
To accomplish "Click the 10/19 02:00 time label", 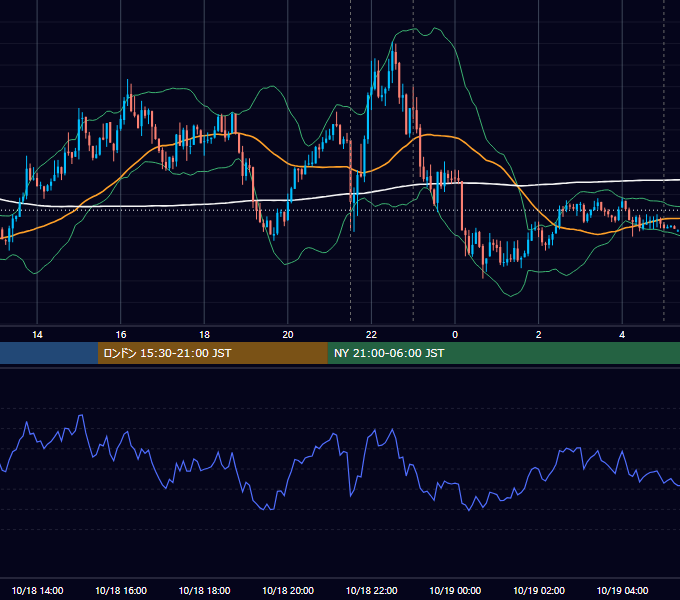I will point(539,590).
